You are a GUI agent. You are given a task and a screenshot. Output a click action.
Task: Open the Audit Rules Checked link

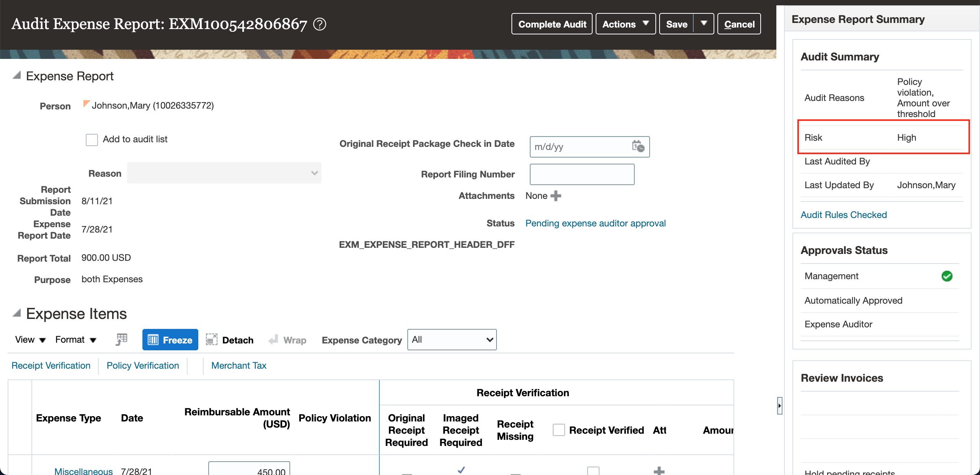click(843, 215)
